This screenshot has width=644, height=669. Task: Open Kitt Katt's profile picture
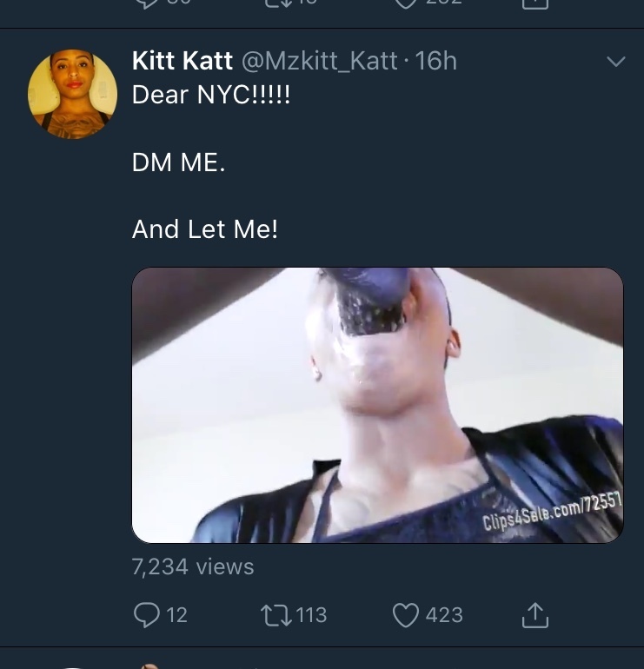tap(72, 94)
